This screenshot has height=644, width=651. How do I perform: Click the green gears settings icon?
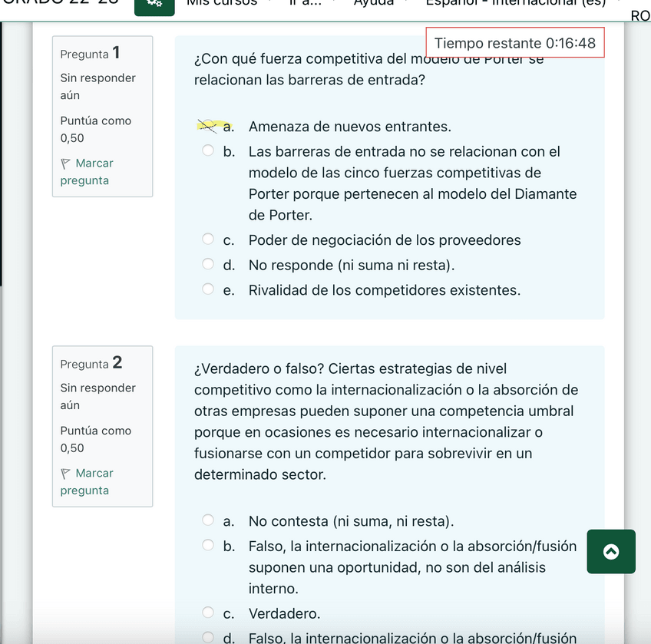154,6
